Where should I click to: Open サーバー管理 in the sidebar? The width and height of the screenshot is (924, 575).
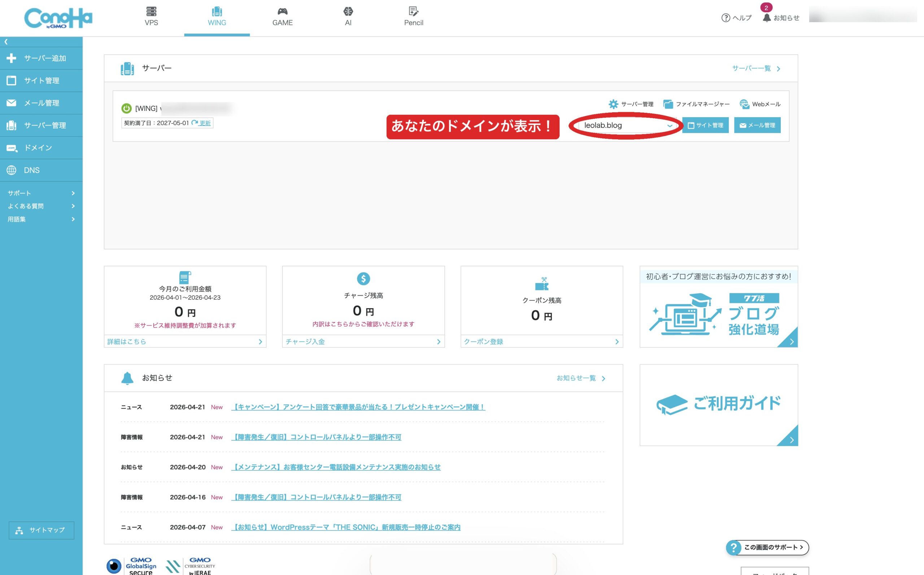click(x=41, y=126)
